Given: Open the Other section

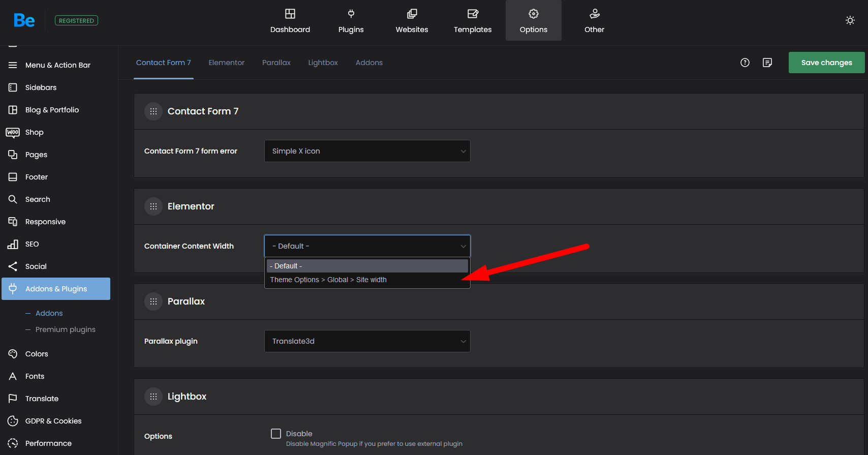Looking at the screenshot, I should (595, 21).
